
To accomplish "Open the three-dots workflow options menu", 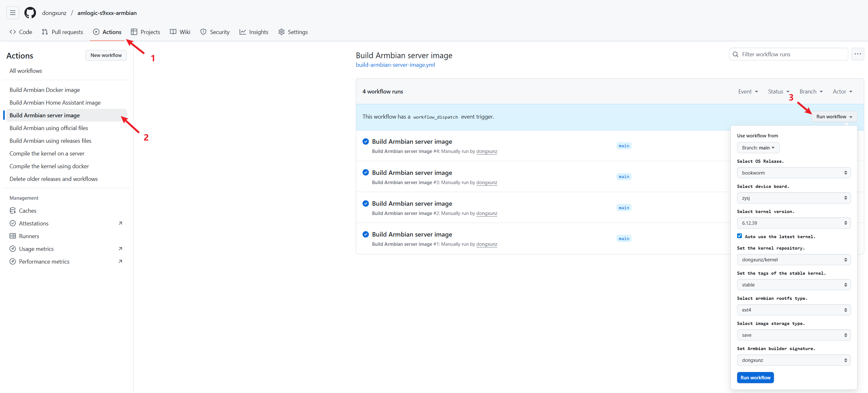I will (858, 54).
